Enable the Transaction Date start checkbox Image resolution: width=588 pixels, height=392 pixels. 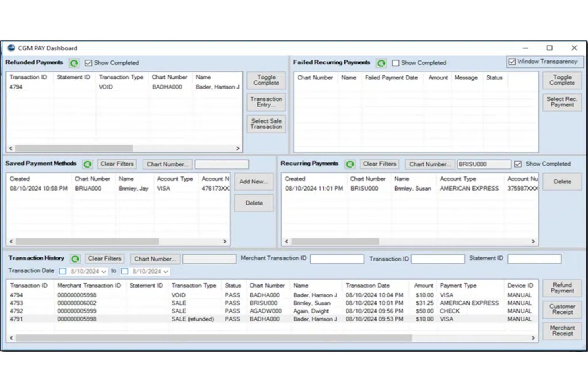(x=62, y=271)
